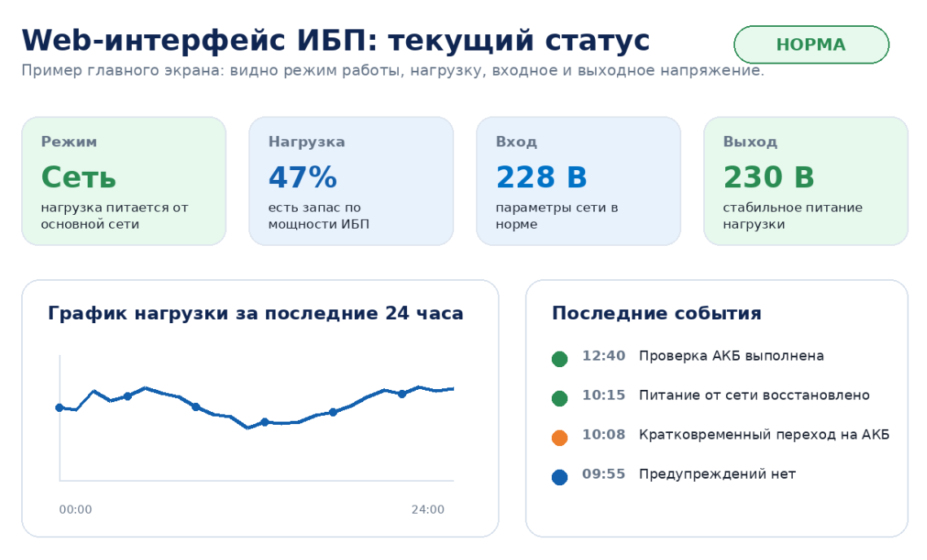Select the 10:08 Кратковременный переход на АКБ entry

pyautogui.click(x=720, y=435)
